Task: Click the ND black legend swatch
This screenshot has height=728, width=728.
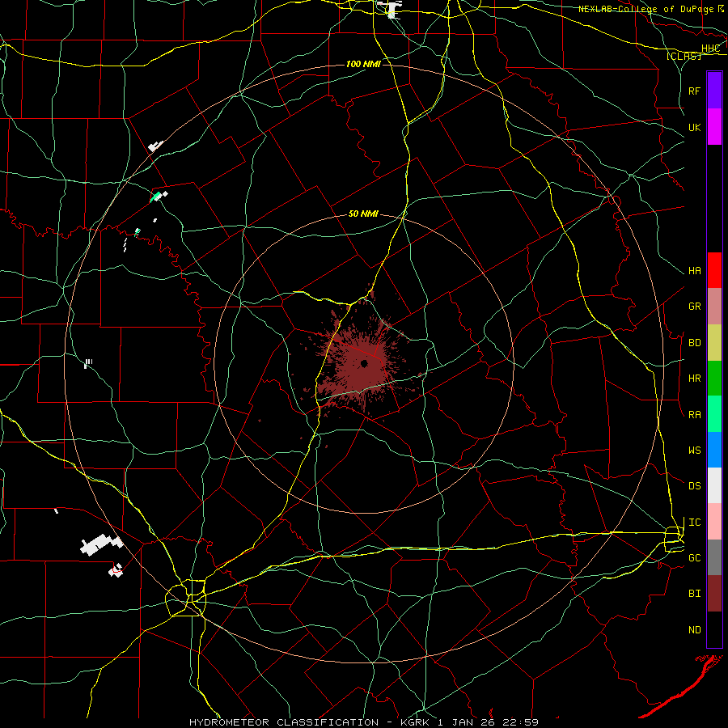Action: (x=714, y=629)
